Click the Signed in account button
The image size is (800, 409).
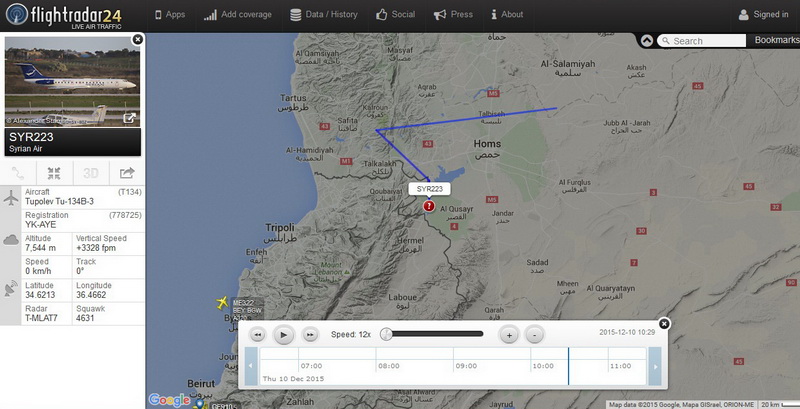coord(763,14)
